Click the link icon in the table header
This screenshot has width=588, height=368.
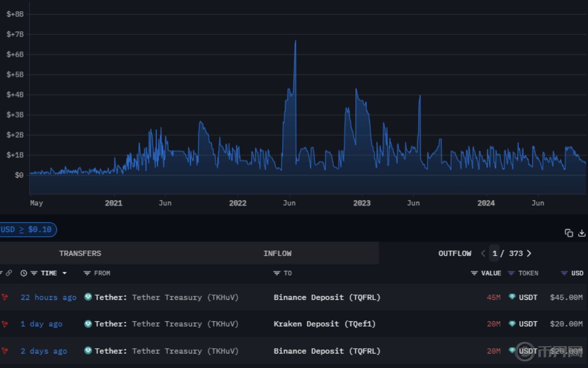pyautogui.click(x=9, y=273)
